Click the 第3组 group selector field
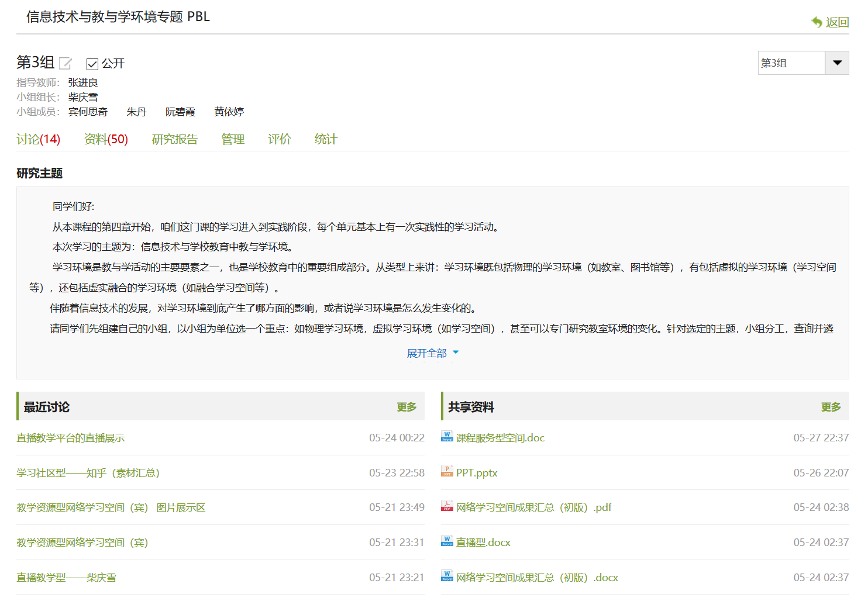 pos(791,63)
